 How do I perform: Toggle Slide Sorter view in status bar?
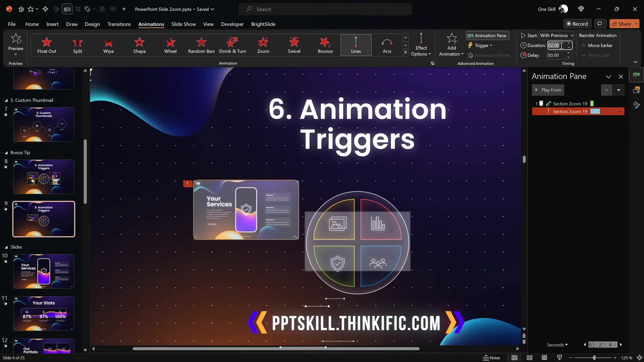pos(530,358)
